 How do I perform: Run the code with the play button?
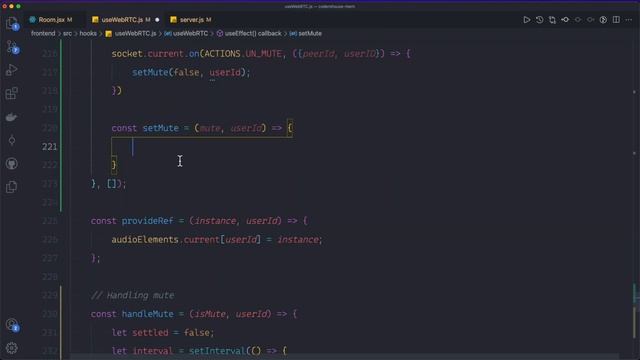[x=527, y=20]
